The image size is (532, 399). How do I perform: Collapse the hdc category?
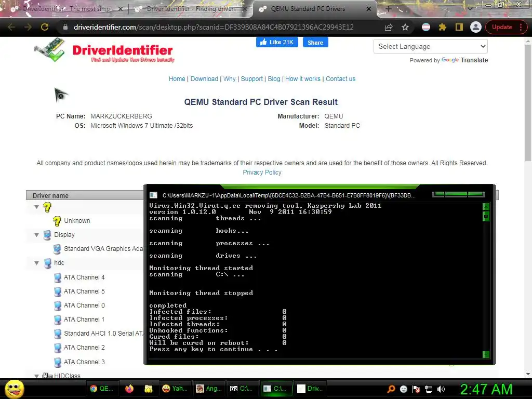coord(37,263)
